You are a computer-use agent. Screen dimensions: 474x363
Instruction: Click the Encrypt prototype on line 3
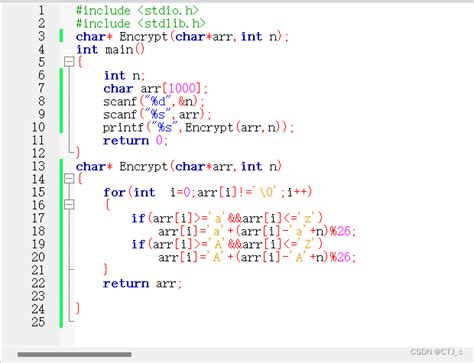pyautogui.click(x=182, y=37)
